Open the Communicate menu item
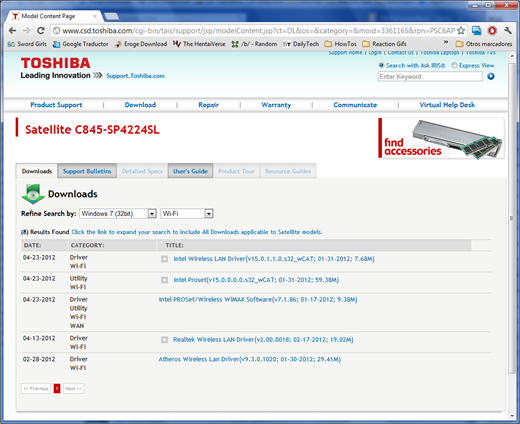 [x=355, y=105]
